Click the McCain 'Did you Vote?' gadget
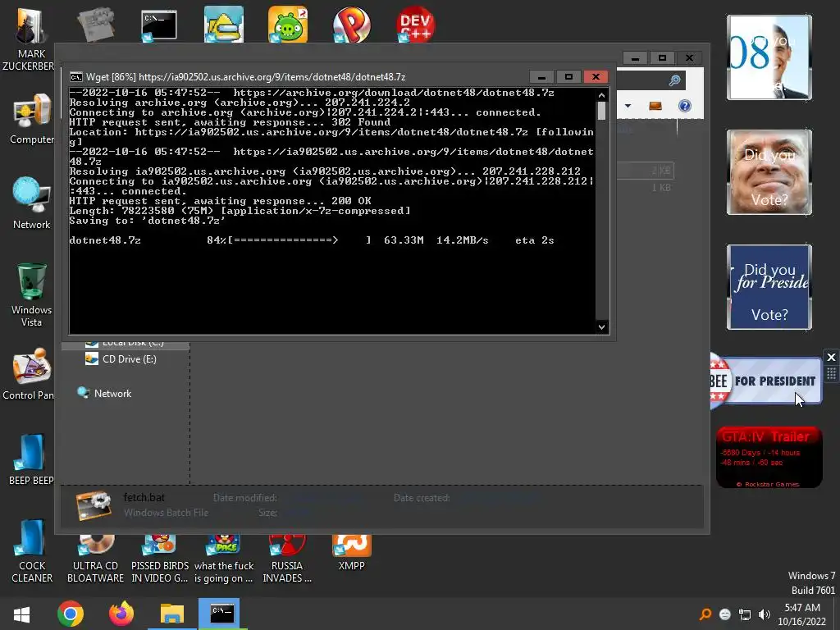The height and width of the screenshot is (630, 840). pyautogui.click(x=769, y=172)
